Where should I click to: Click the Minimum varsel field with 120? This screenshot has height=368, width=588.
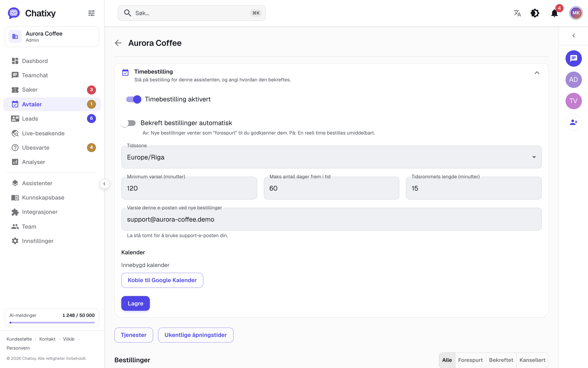tap(189, 188)
